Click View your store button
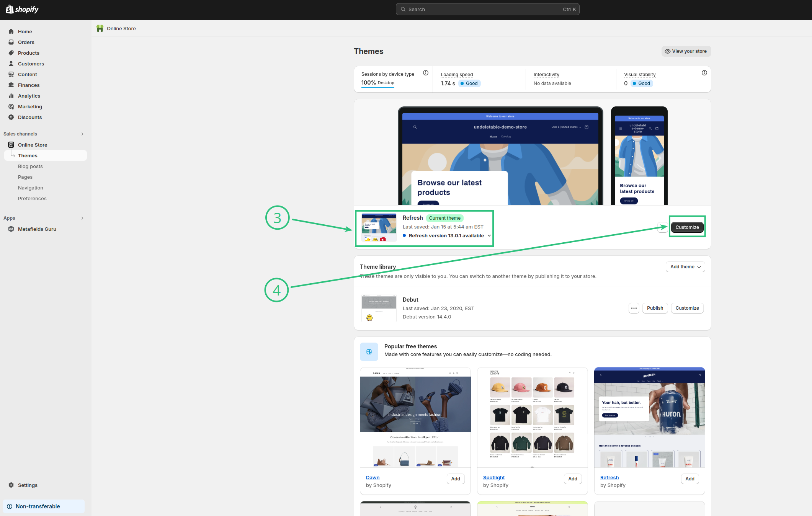The width and height of the screenshot is (812, 516). [x=686, y=51]
